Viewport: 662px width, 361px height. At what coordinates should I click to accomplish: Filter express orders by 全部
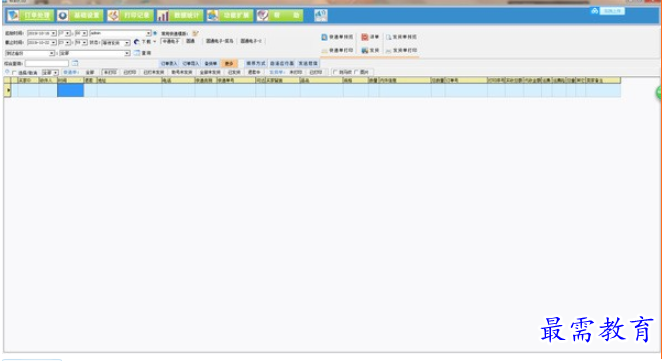(90, 72)
